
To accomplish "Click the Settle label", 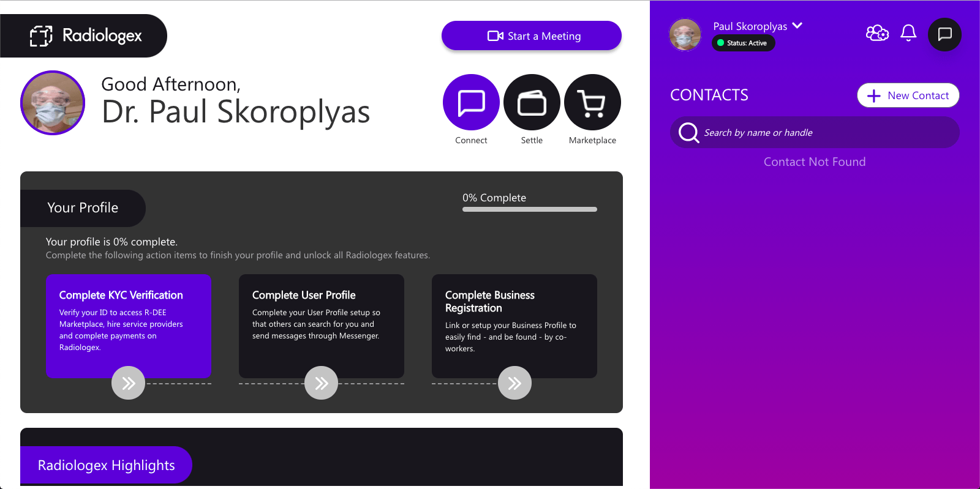I will coord(532,140).
